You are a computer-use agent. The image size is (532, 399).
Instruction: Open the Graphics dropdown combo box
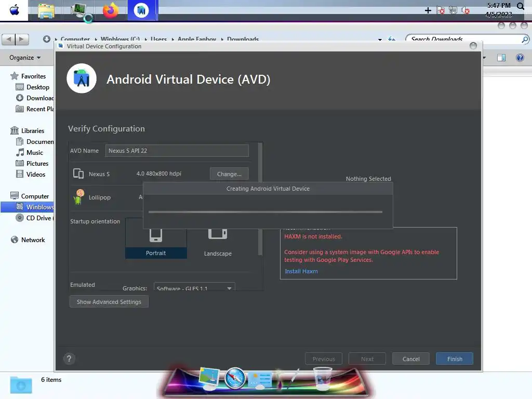click(x=194, y=287)
